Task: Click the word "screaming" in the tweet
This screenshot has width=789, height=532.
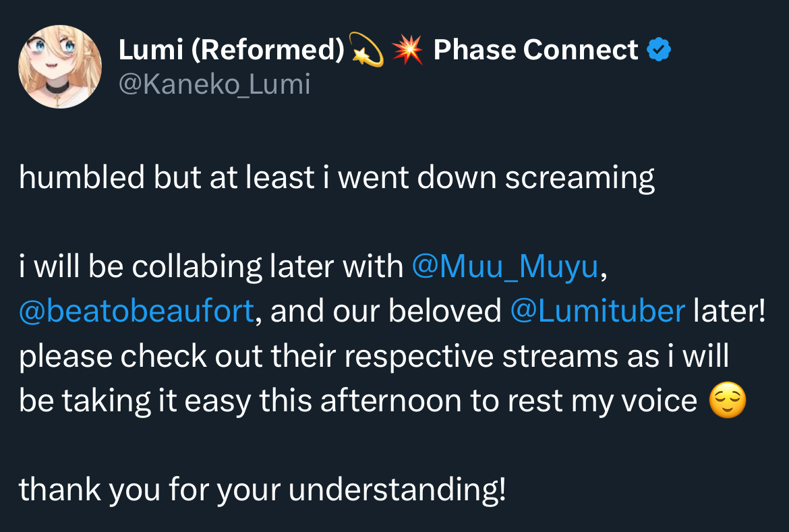Action: 580,177
